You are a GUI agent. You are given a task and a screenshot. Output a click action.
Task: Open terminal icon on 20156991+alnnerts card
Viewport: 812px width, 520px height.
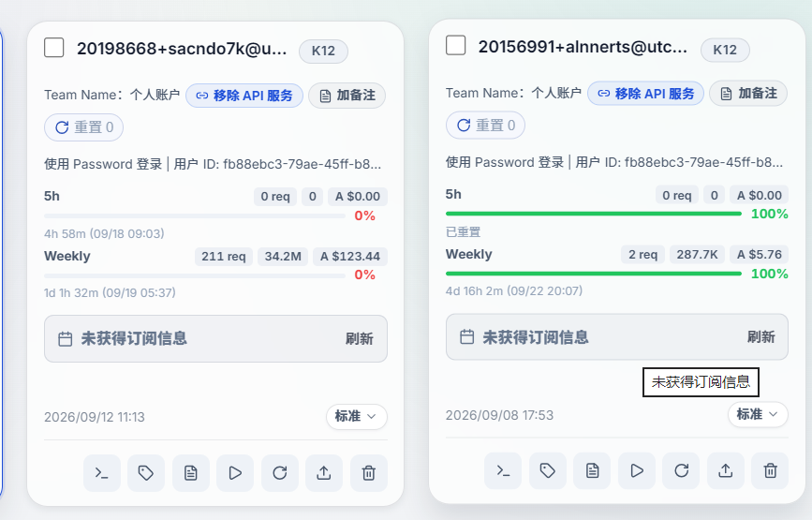coord(503,470)
